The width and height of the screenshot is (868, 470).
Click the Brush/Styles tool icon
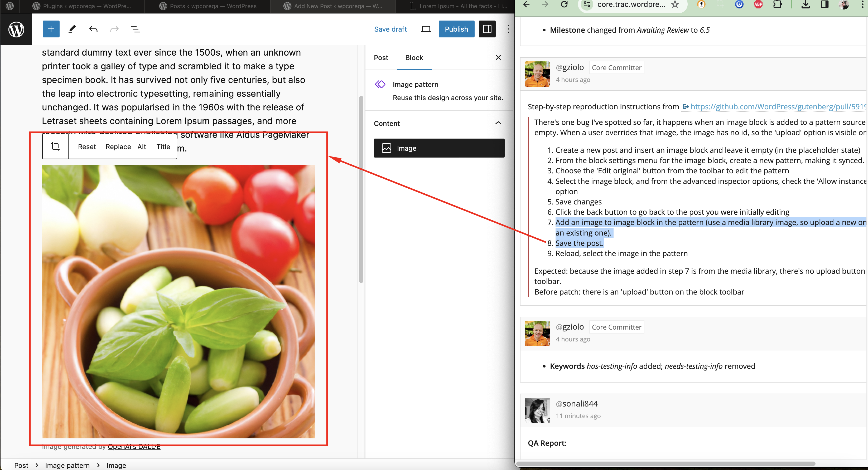[x=72, y=28]
